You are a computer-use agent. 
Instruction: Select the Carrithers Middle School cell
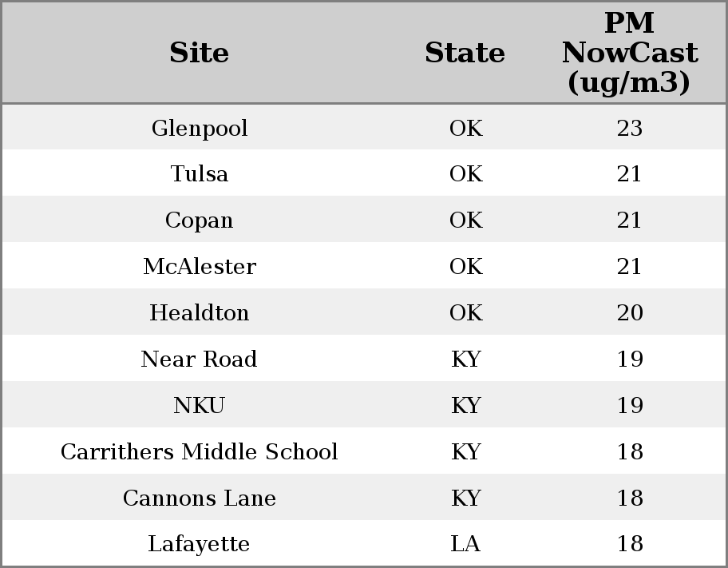pos(199,452)
